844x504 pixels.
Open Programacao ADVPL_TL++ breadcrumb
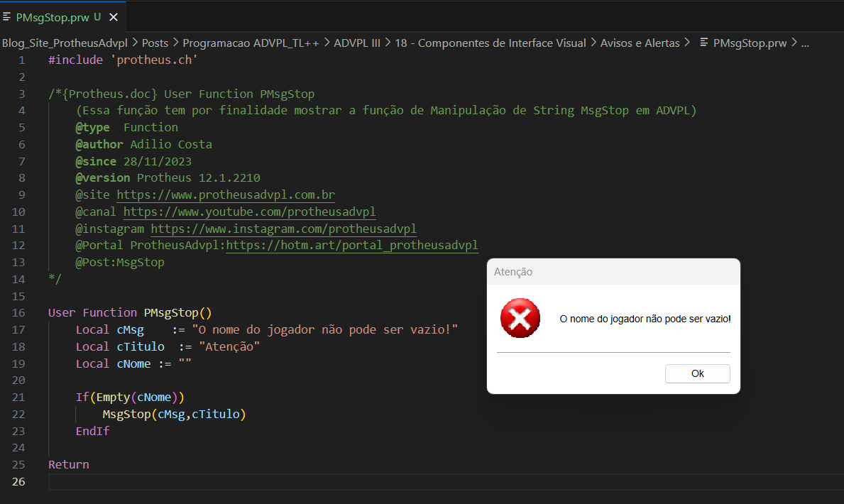pyautogui.click(x=251, y=43)
